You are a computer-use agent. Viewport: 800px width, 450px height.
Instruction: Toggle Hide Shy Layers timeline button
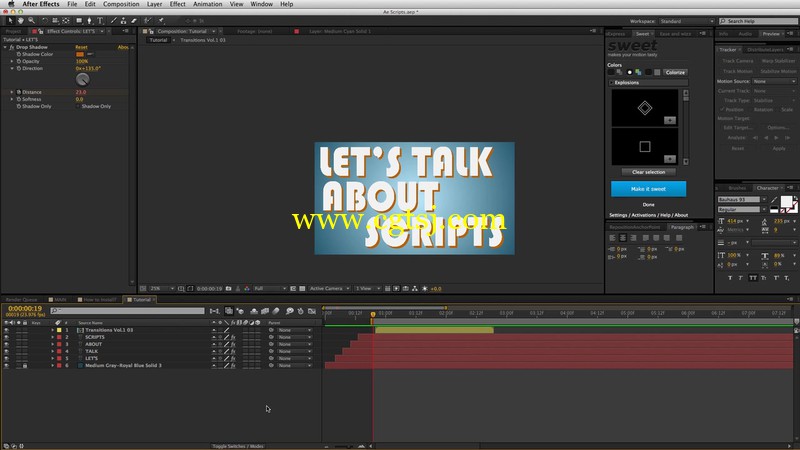tap(254, 311)
